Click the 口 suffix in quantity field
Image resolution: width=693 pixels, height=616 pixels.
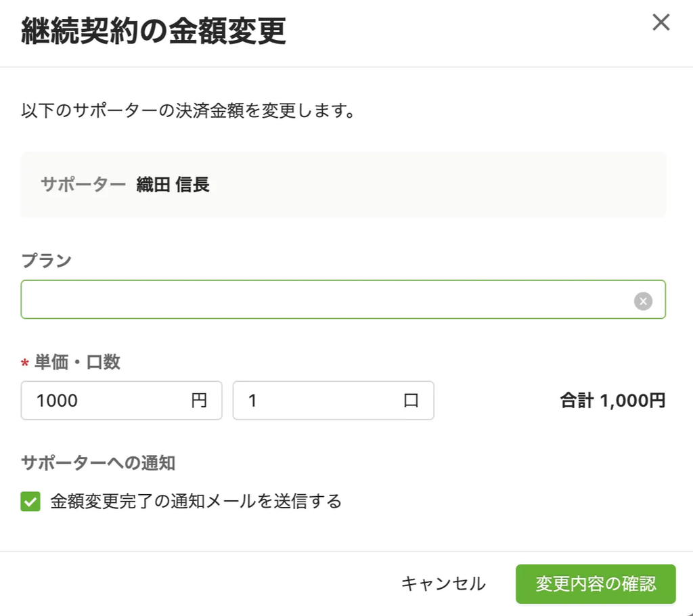411,400
